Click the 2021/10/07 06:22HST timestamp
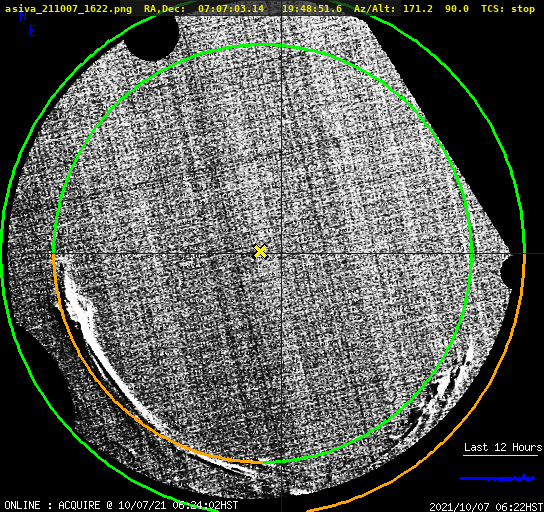 (x=486, y=506)
